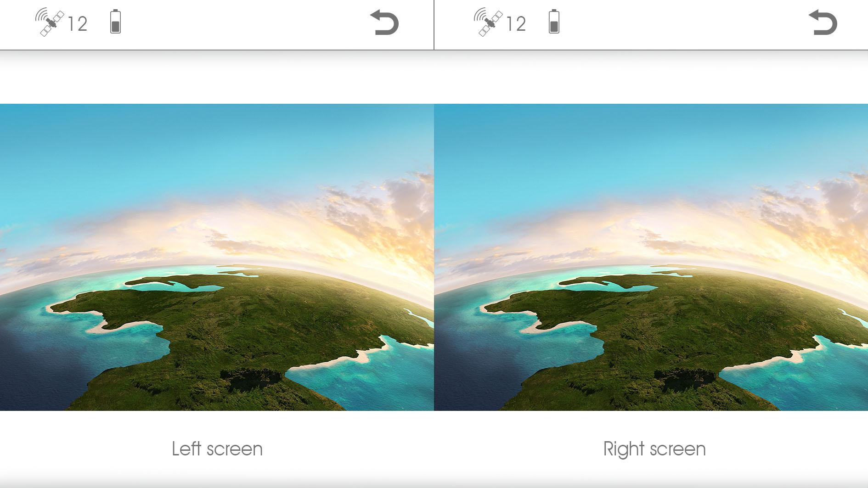Select satellite count 12 on right screen
Viewport: 868px width, 488px height.
[516, 24]
